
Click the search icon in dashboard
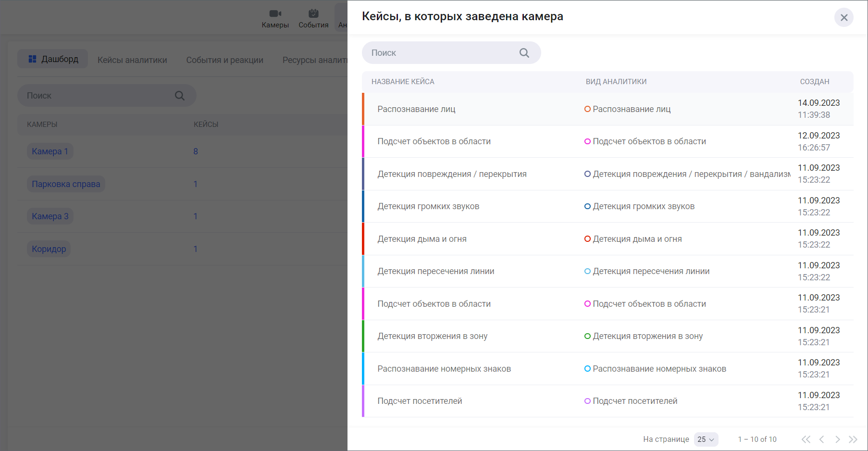click(180, 96)
